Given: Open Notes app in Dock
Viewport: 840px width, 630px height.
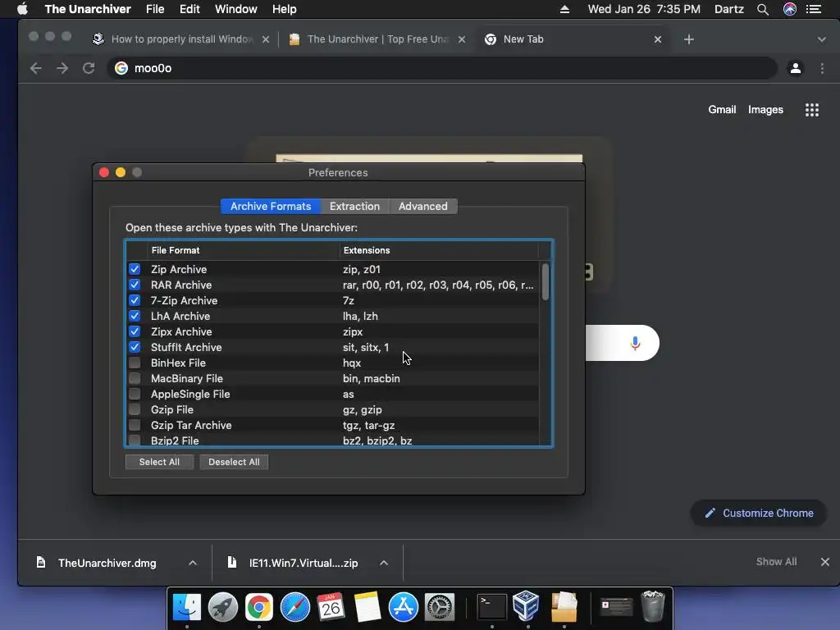Looking at the screenshot, I should [367, 608].
